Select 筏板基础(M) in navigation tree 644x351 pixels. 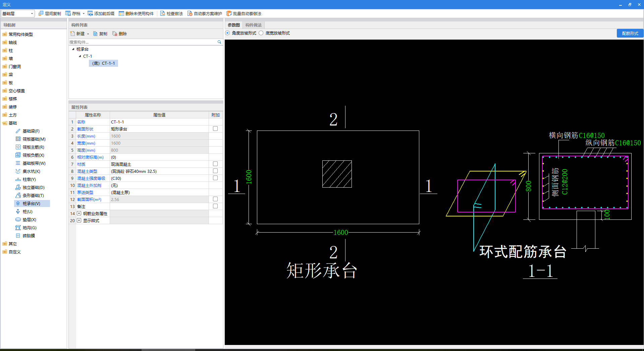[34, 139]
